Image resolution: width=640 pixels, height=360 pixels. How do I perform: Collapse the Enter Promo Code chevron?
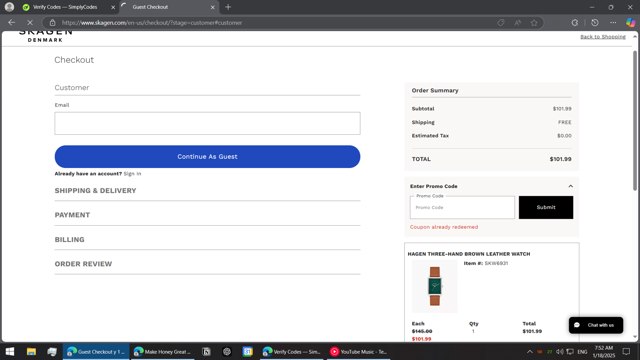570,186
